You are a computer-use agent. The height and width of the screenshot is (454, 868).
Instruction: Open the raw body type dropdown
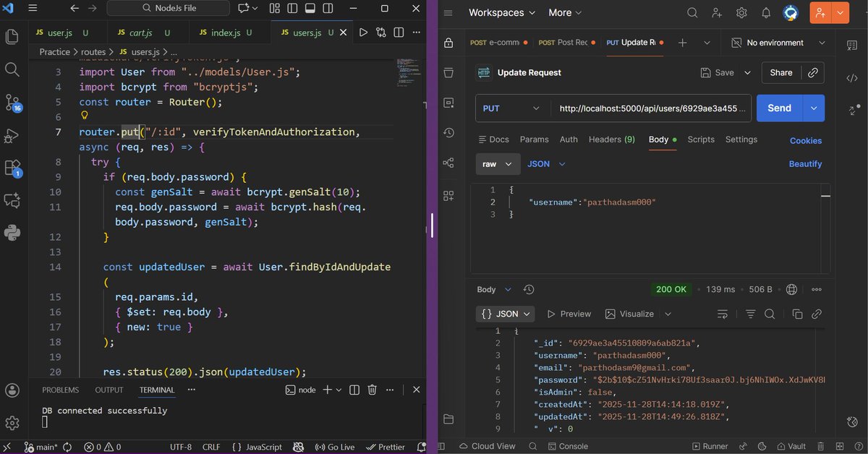(498, 164)
